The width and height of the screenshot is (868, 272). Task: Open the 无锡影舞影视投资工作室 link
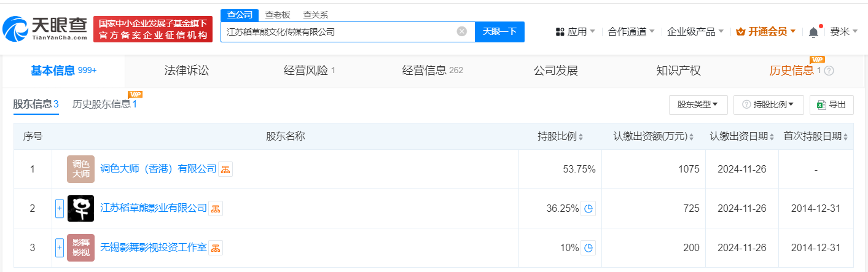coord(154,248)
